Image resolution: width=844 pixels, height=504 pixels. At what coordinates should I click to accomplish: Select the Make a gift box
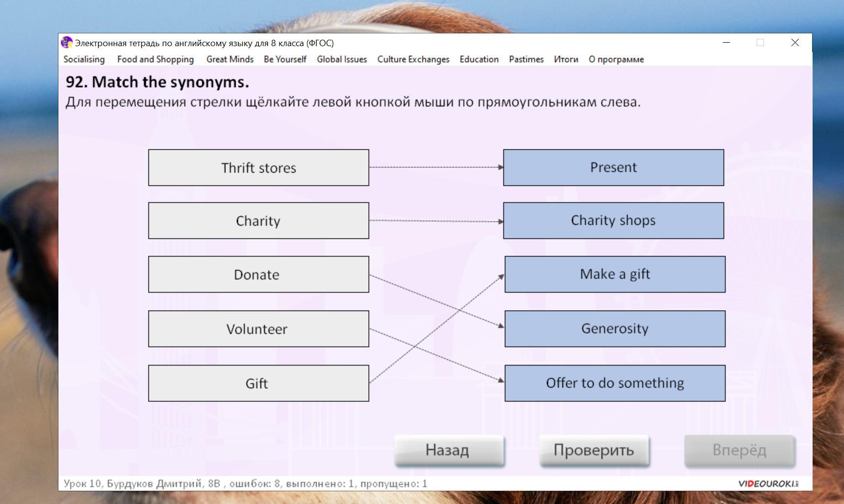615,274
